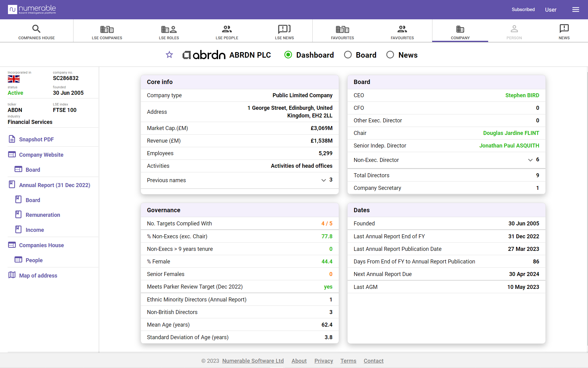The image size is (588, 368).
Task: Open Annual Report (31 Dec 2022) link
Action: pyautogui.click(x=55, y=185)
